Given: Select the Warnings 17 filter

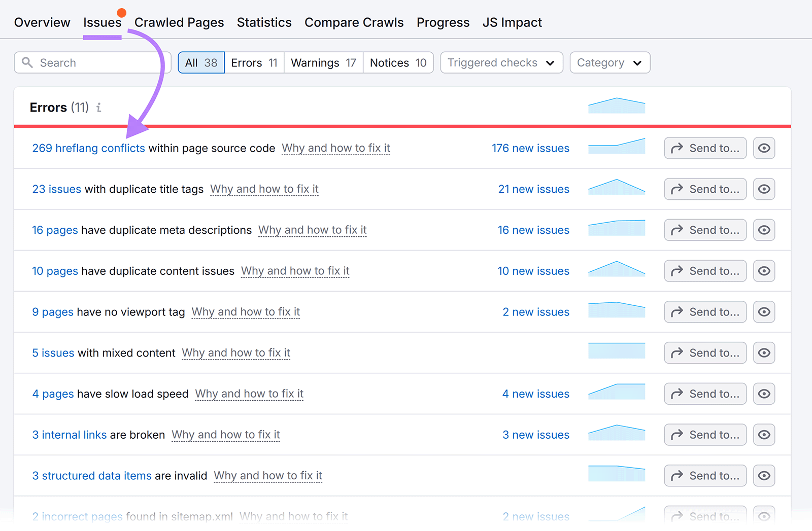Looking at the screenshot, I should (x=323, y=62).
